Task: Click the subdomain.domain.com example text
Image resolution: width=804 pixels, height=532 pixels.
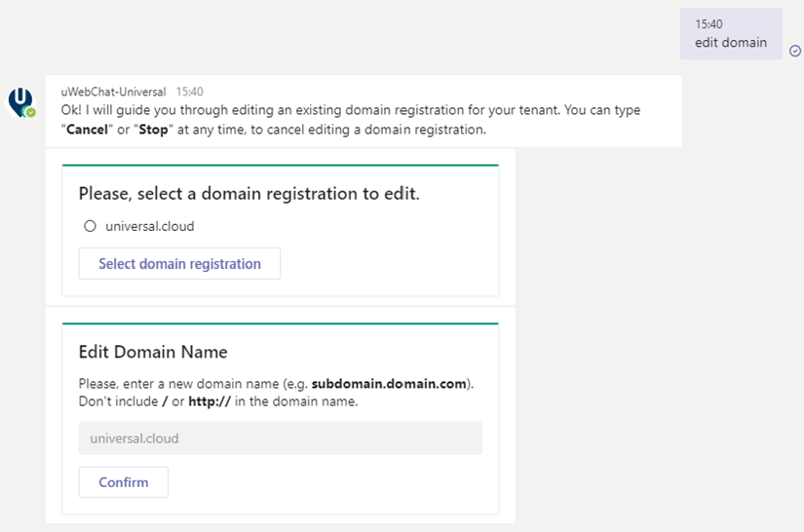Action: coord(390,383)
